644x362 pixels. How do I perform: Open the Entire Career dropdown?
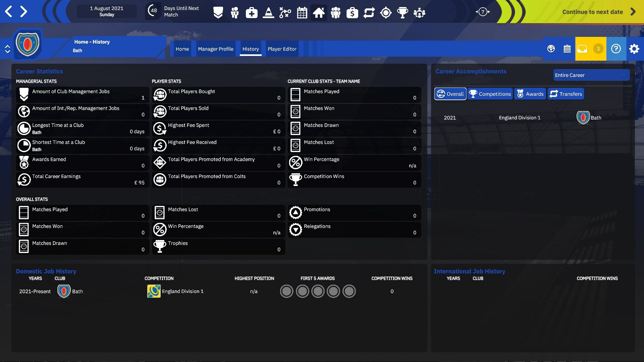(x=591, y=75)
